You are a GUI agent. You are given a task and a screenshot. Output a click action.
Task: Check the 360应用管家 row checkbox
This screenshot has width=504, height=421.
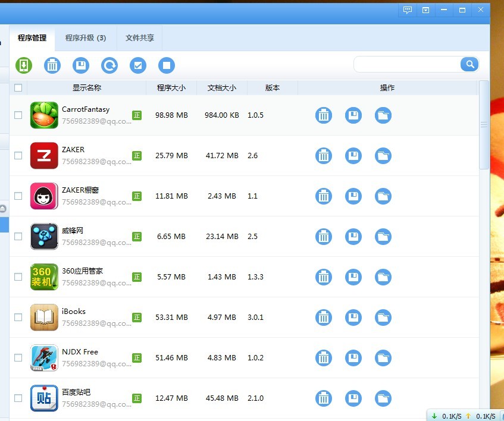click(18, 277)
